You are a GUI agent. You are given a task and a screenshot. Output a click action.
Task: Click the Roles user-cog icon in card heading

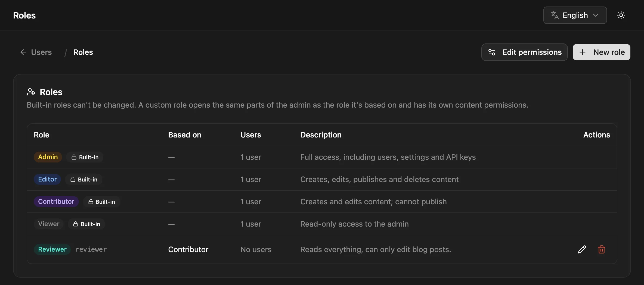pyautogui.click(x=31, y=92)
